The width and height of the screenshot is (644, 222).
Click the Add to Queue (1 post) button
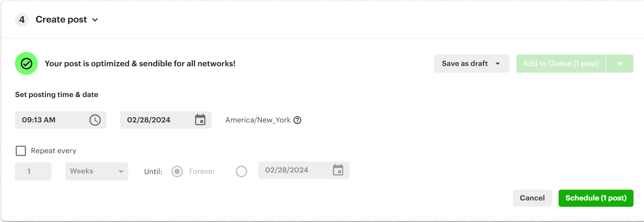[560, 63]
